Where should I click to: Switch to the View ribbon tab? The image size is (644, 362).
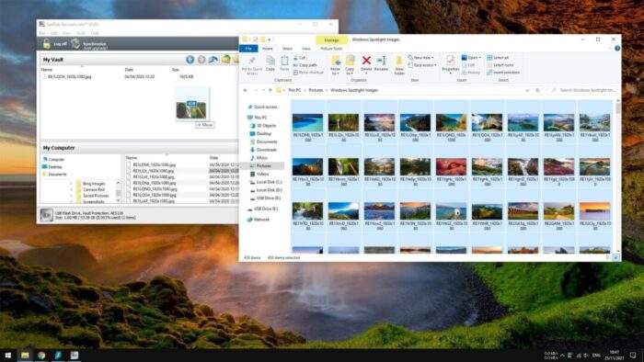[306, 49]
